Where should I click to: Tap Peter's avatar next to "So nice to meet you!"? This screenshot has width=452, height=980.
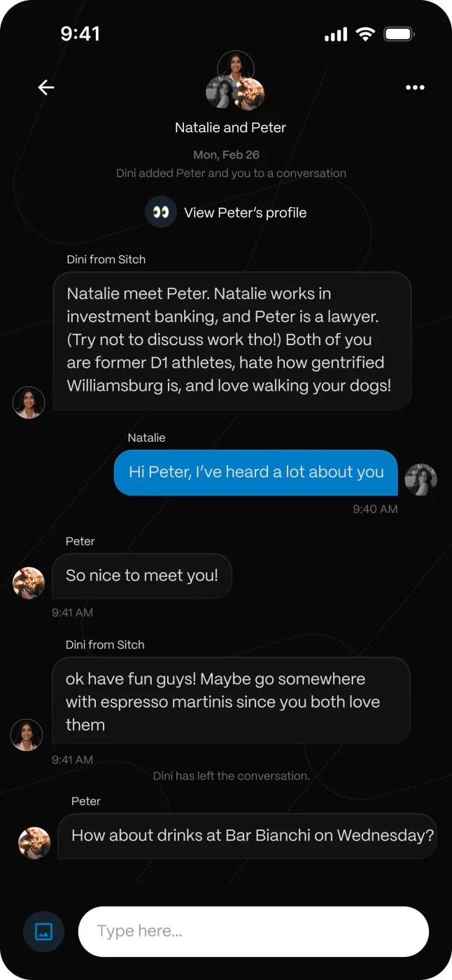(29, 583)
